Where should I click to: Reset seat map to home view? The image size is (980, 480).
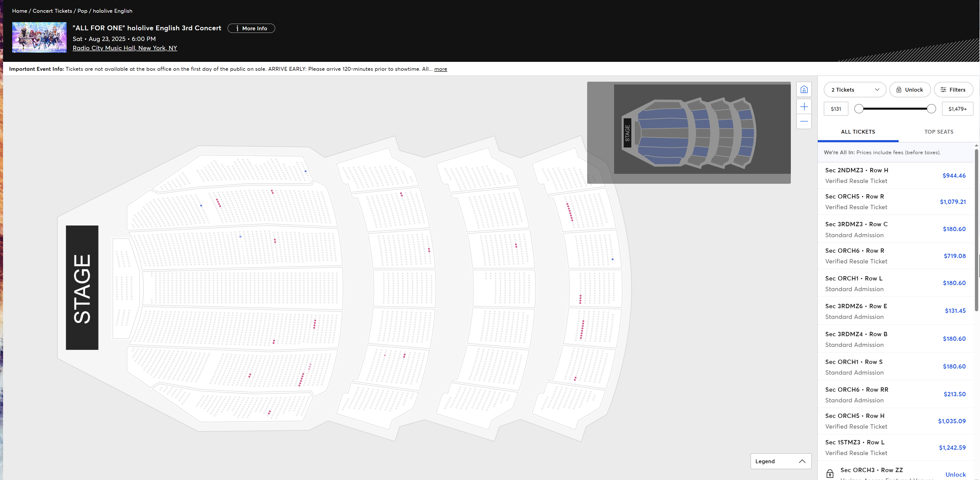tap(804, 89)
